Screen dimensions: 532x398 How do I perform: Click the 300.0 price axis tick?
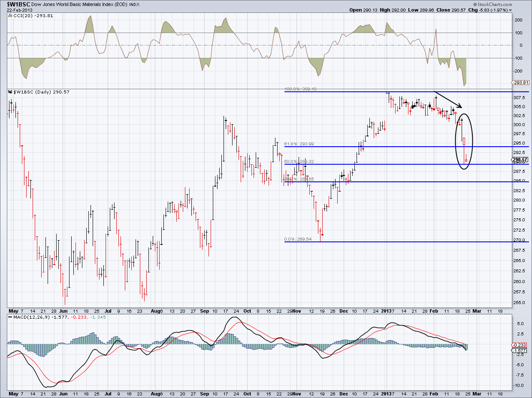(x=520, y=125)
